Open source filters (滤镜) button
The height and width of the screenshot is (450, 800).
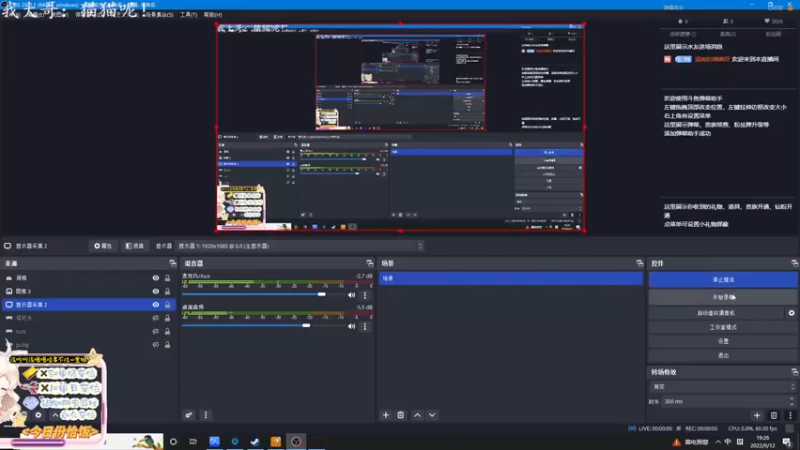[x=135, y=246]
